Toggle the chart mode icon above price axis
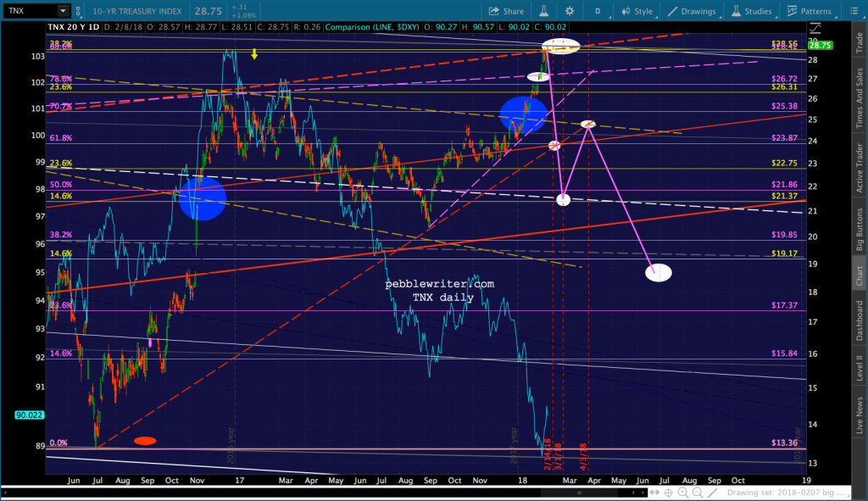 coord(815,28)
